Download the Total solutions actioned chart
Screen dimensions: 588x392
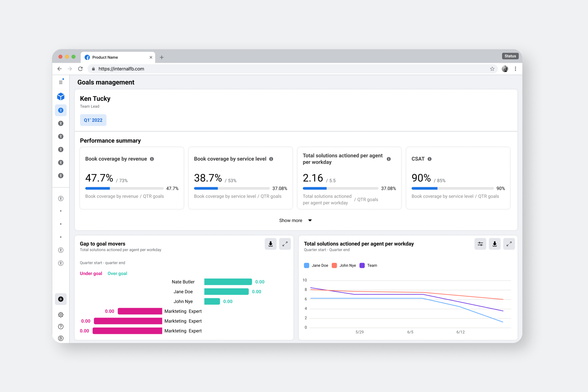pos(495,244)
